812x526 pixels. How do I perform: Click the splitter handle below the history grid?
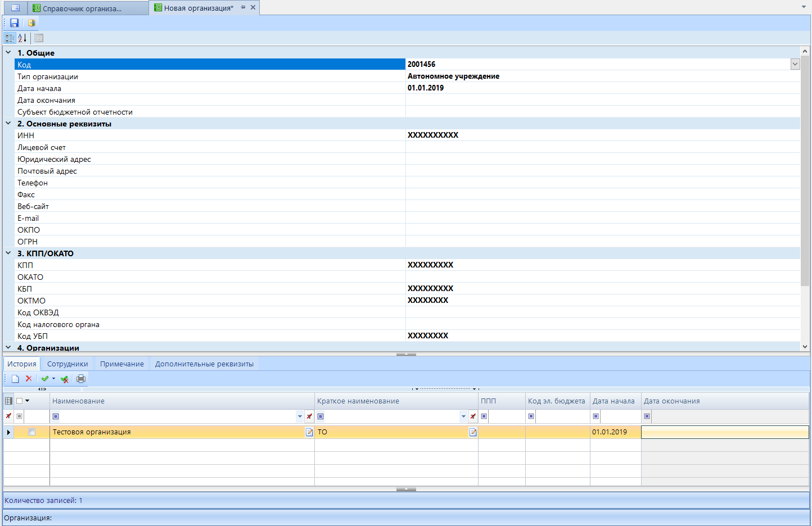pos(406,489)
